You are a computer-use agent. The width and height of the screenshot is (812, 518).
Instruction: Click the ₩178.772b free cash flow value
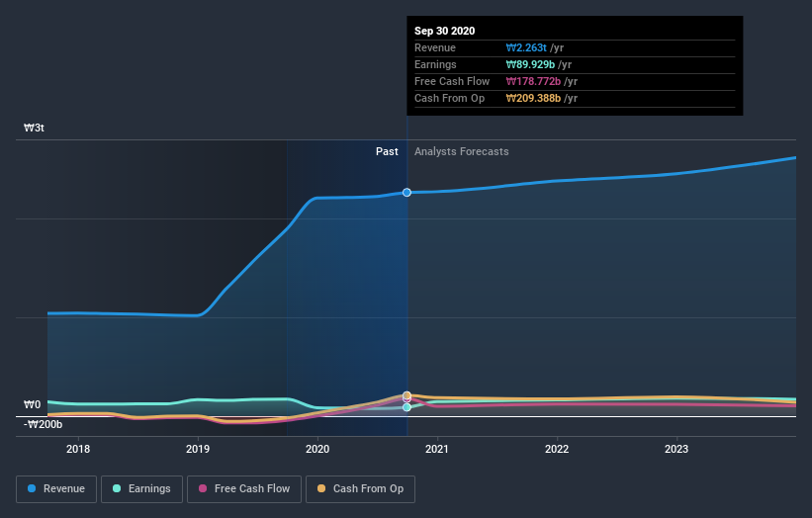tap(533, 81)
